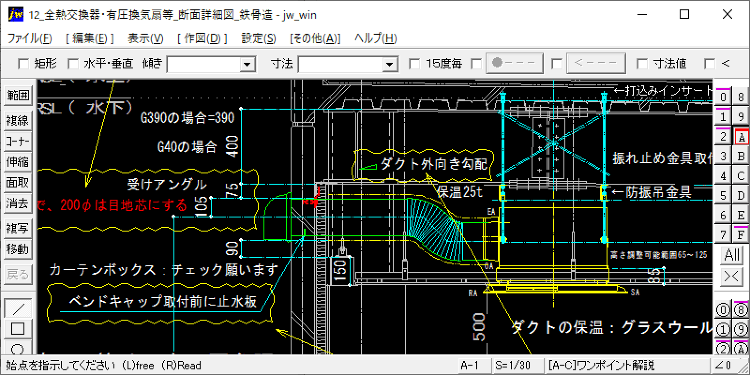Open the [作図(D)] menu

pos(202,39)
